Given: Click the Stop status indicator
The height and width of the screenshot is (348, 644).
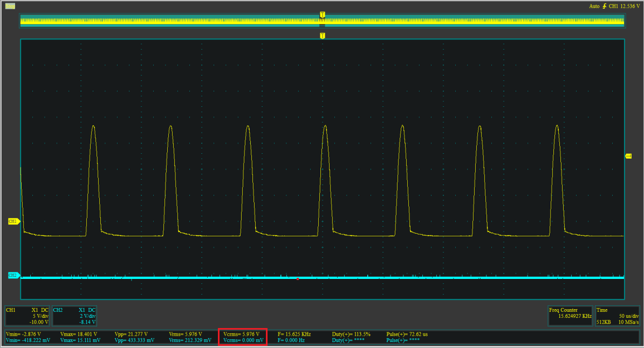Looking at the screenshot, I should pyautogui.click(x=10, y=6).
